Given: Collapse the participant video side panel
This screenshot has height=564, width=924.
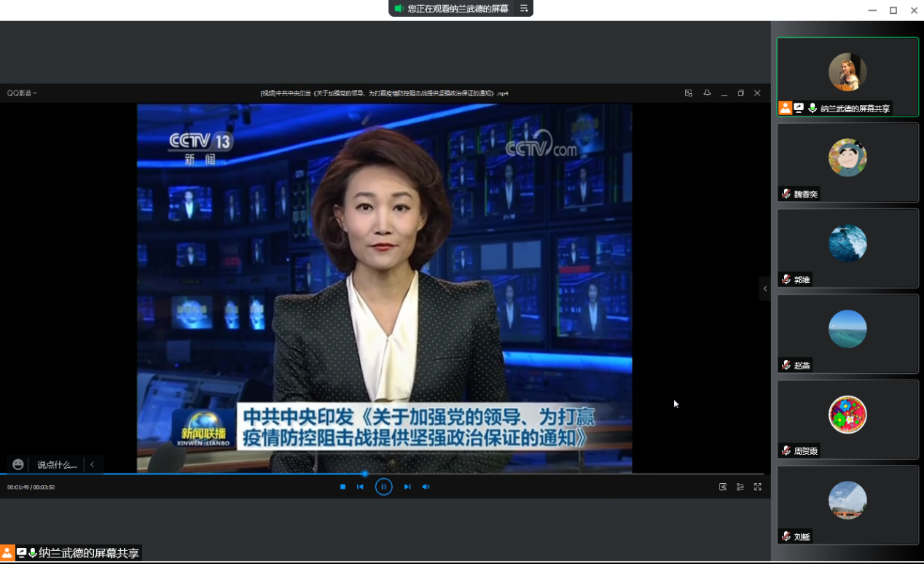Looking at the screenshot, I should [x=765, y=289].
